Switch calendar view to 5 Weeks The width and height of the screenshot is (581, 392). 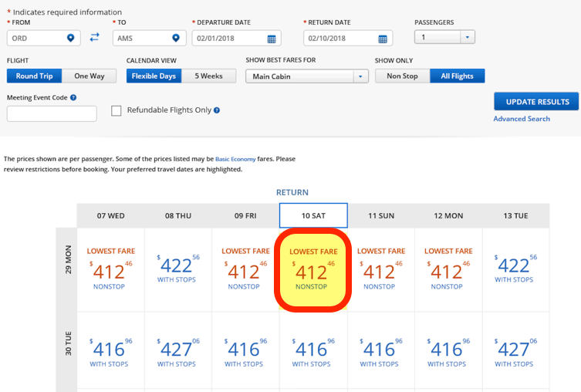tap(208, 76)
